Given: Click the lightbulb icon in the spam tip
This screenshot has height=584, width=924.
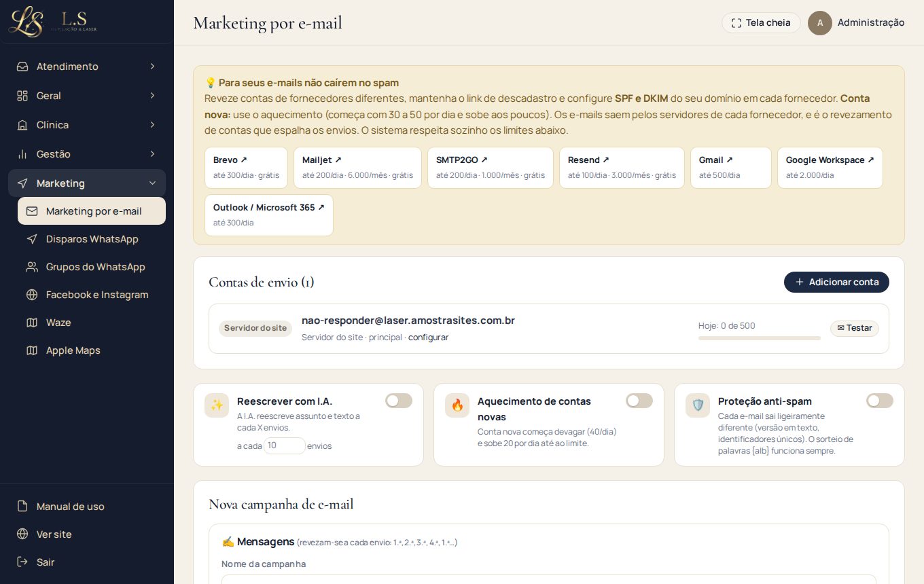Looking at the screenshot, I should pyautogui.click(x=211, y=83).
